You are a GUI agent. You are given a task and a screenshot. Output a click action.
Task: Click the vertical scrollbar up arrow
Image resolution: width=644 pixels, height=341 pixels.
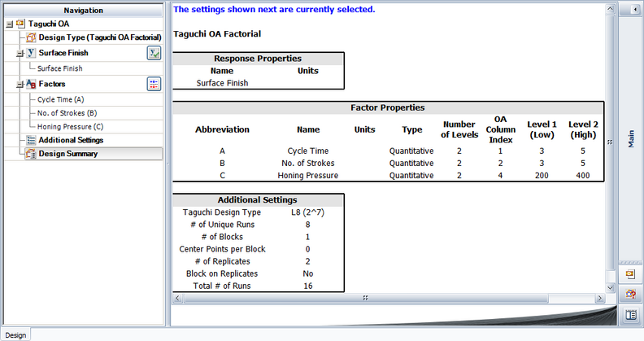611,9
